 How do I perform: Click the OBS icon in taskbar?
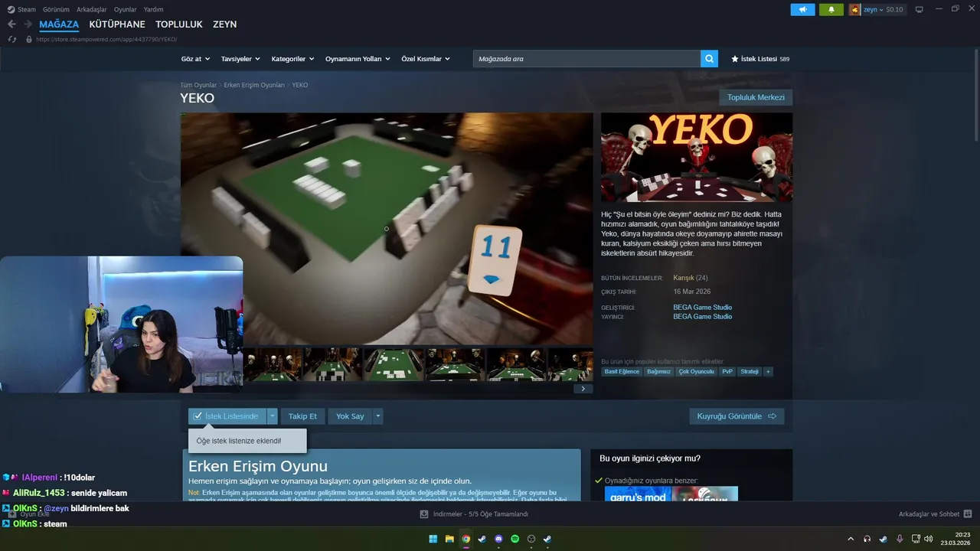(x=531, y=539)
